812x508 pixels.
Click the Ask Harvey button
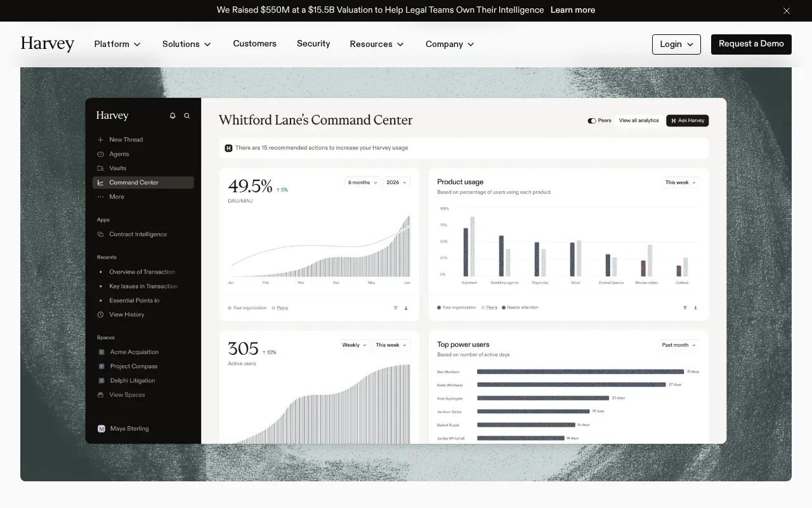tap(688, 121)
